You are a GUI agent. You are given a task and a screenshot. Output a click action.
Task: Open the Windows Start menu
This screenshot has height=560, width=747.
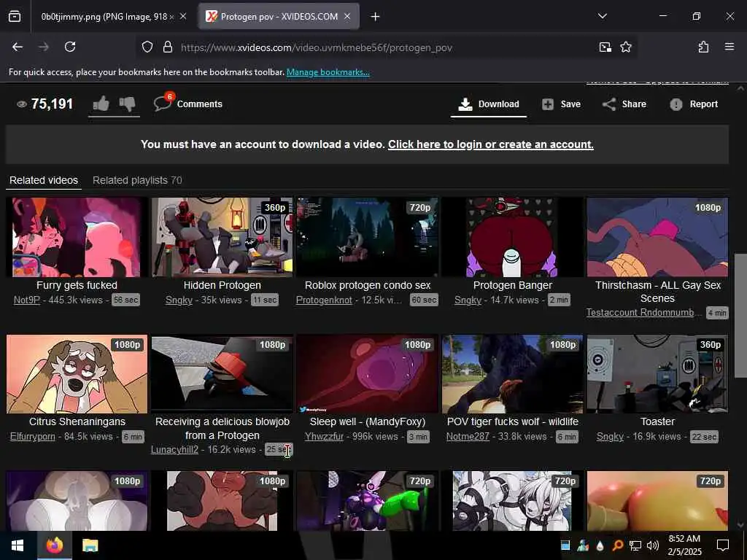[x=18, y=545]
